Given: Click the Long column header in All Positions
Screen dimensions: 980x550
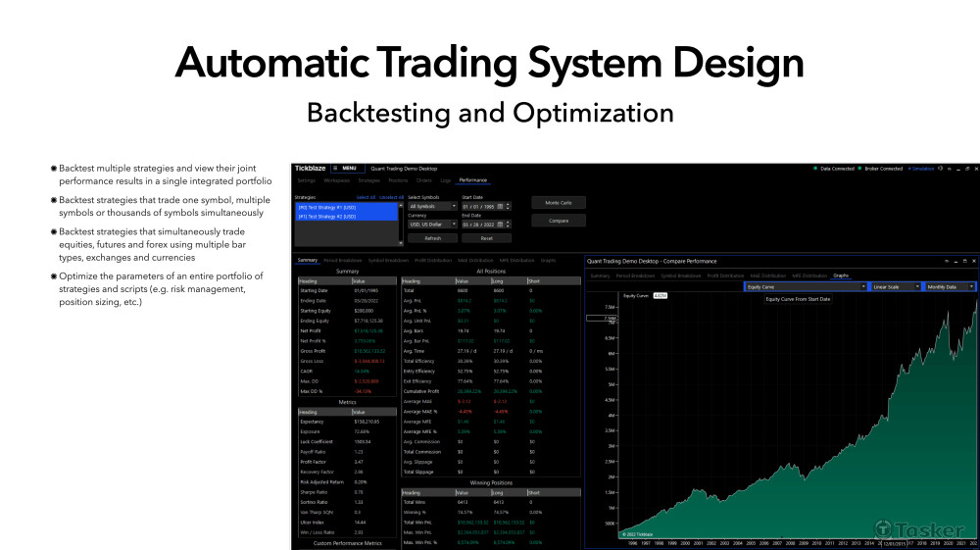Looking at the screenshot, I should point(509,281).
